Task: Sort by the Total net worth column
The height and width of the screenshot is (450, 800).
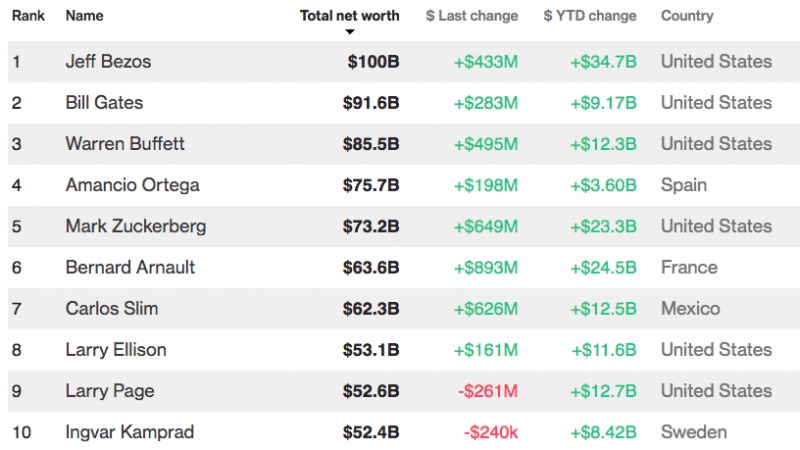Action: click(349, 16)
